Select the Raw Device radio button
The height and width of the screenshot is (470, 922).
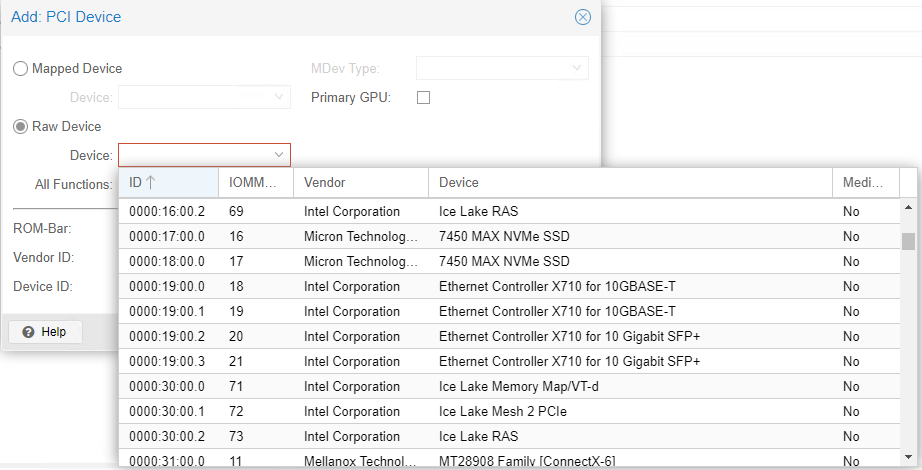click(21, 126)
